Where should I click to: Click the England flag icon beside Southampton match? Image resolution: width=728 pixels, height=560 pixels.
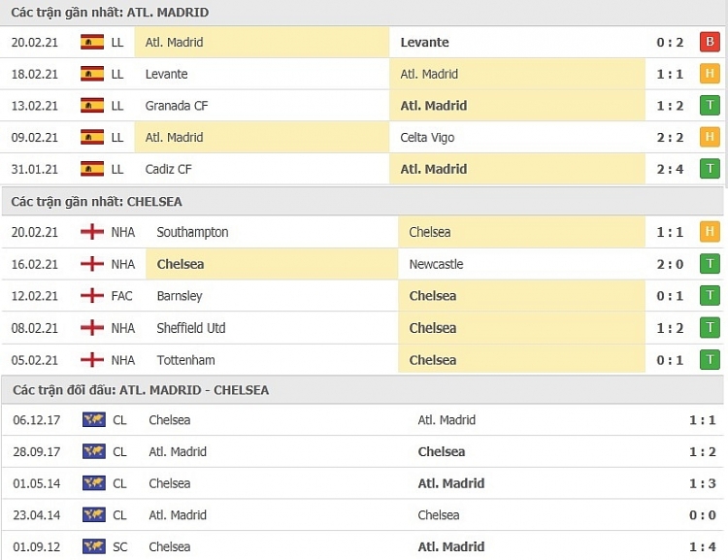[92, 232]
